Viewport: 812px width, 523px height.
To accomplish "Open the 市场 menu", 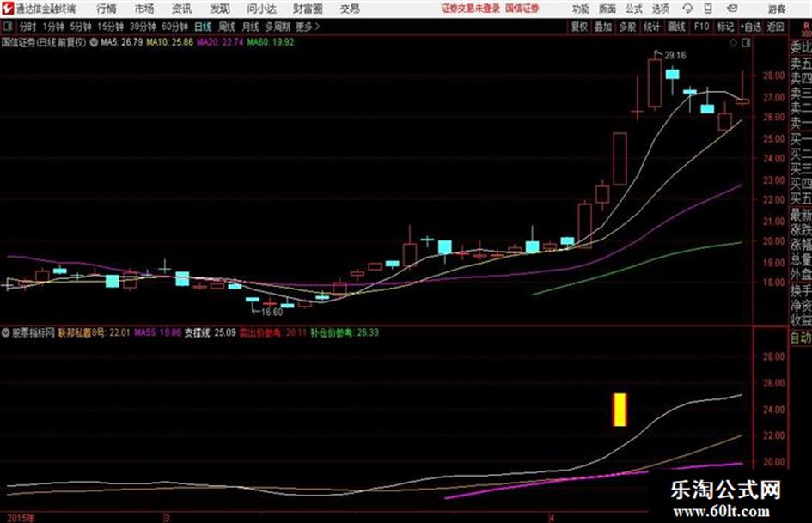I will tap(144, 9).
